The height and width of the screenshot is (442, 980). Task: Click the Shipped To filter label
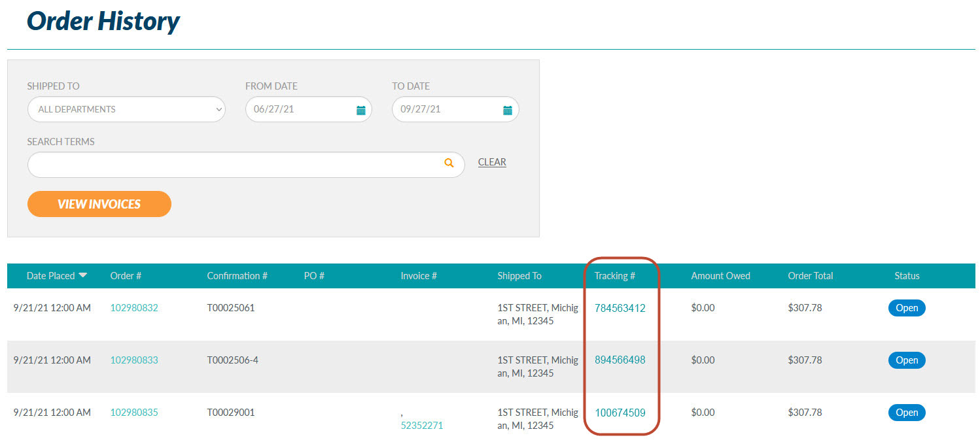[x=54, y=86]
